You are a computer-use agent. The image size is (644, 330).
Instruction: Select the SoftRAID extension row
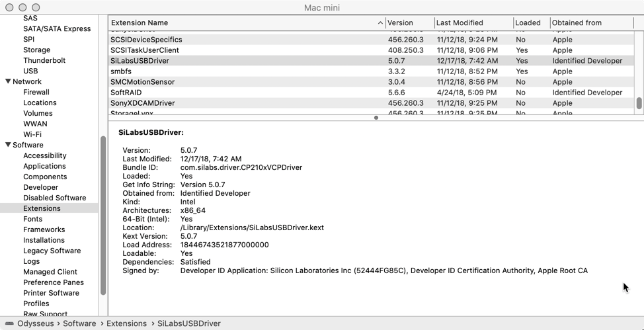pos(372,93)
